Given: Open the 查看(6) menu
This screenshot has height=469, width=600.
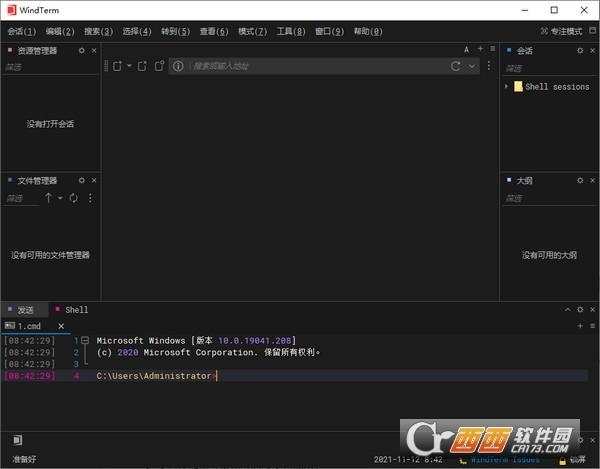Looking at the screenshot, I should click(214, 31).
